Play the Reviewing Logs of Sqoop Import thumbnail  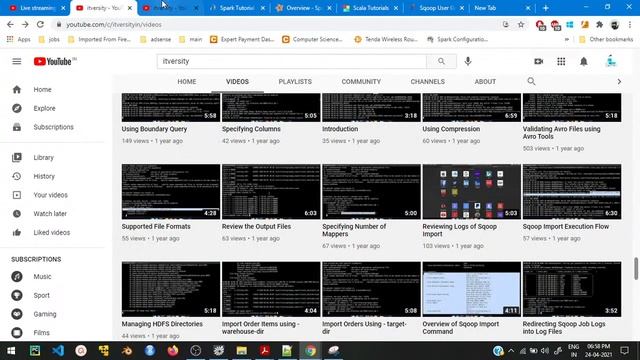click(x=471, y=191)
